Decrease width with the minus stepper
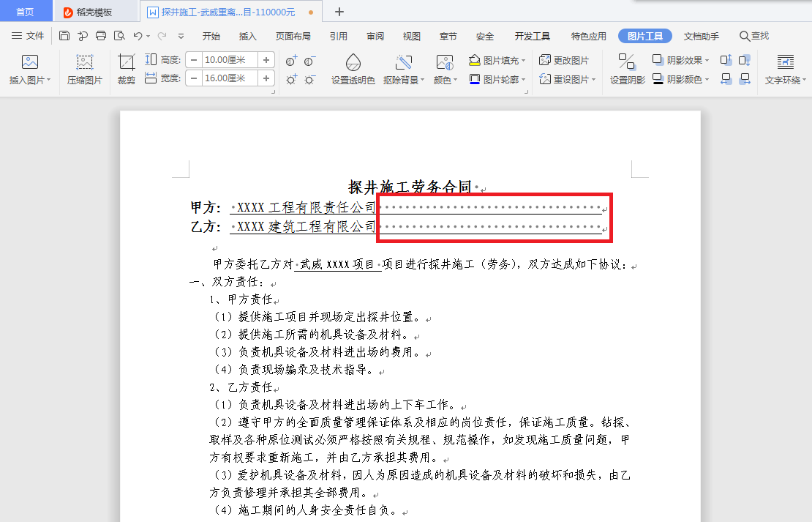This screenshot has width=812, height=522. tap(194, 78)
